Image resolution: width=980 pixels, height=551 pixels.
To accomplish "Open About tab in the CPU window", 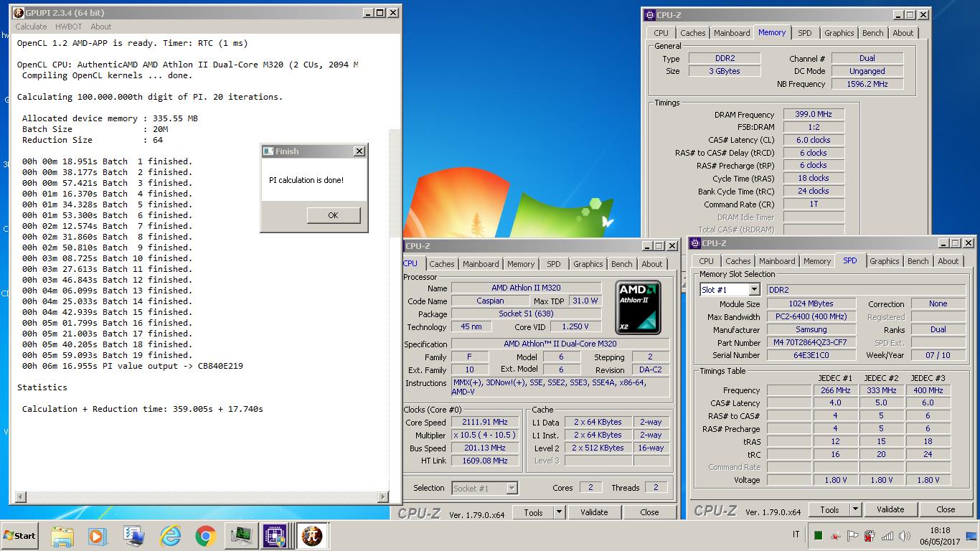I will pos(652,264).
